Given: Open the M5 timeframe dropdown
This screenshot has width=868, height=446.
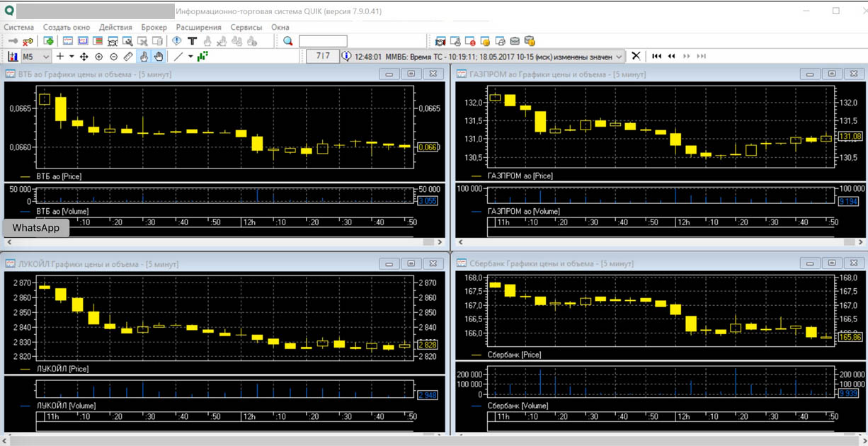Looking at the screenshot, I should 36,56.
